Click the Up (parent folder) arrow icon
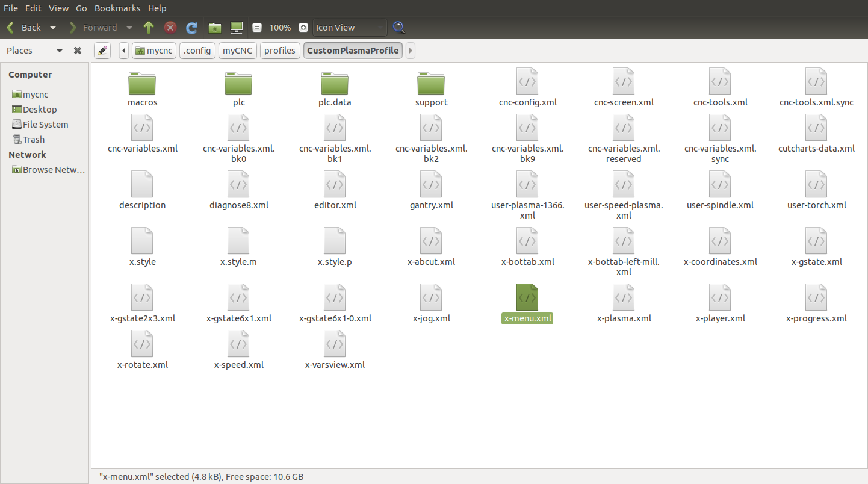 (x=149, y=28)
